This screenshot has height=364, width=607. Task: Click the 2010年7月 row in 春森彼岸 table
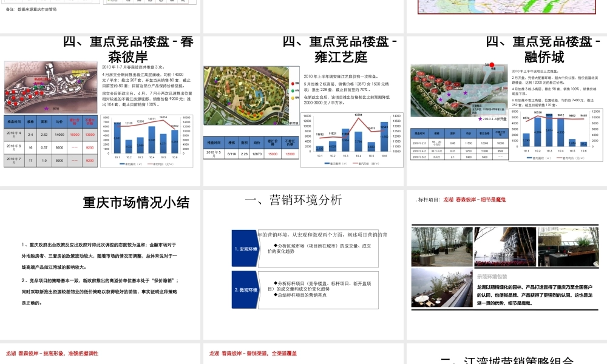click(50, 161)
